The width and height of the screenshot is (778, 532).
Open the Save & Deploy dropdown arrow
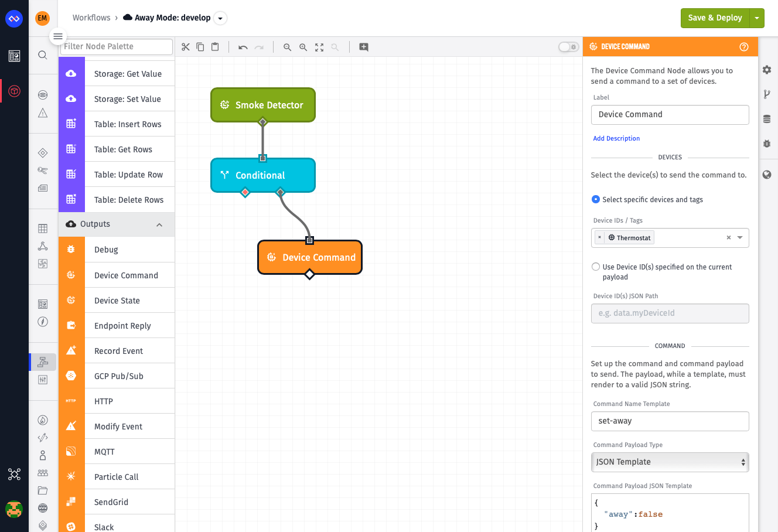(757, 18)
